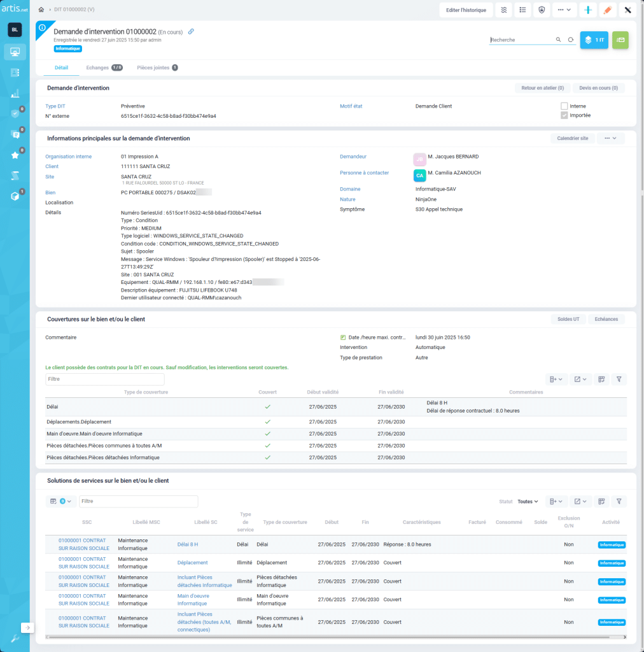The height and width of the screenshot is (652, 644).
Task: Click the funnel filter icon in services toolbar
Action: pos(619,502)
